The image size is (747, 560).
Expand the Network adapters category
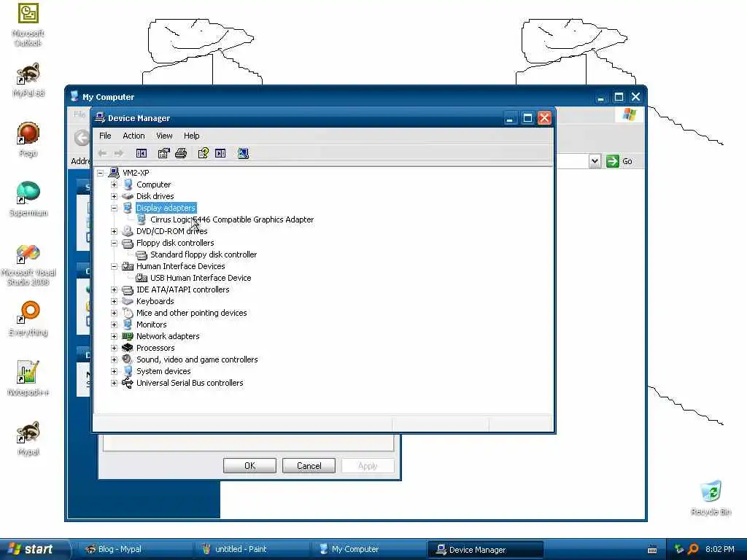(115, 336)
